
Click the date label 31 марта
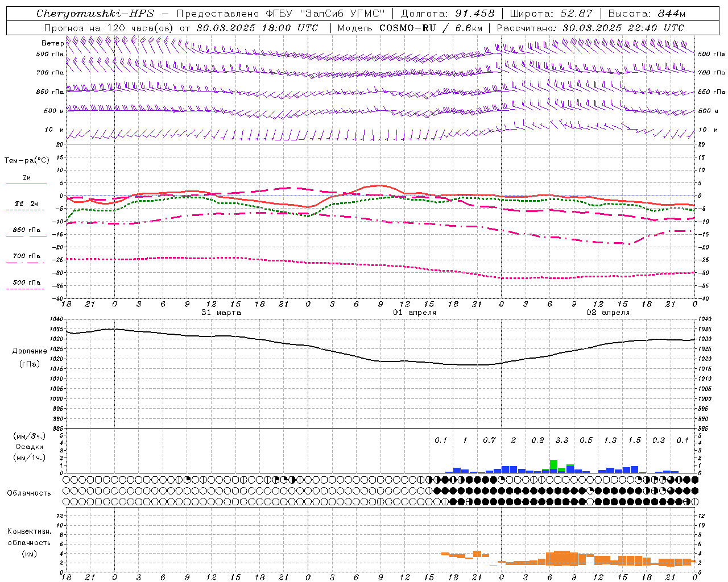pos(221,313)
